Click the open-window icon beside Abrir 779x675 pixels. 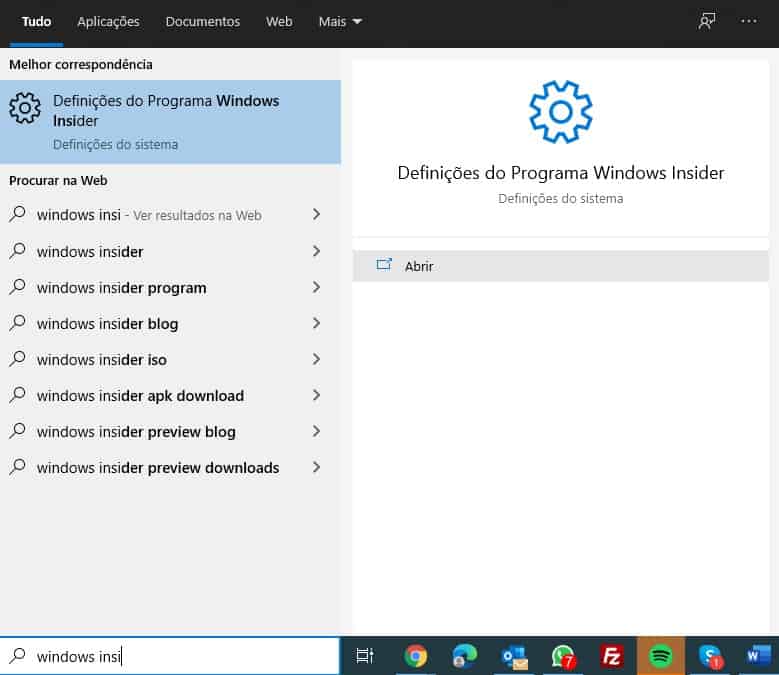384,265
